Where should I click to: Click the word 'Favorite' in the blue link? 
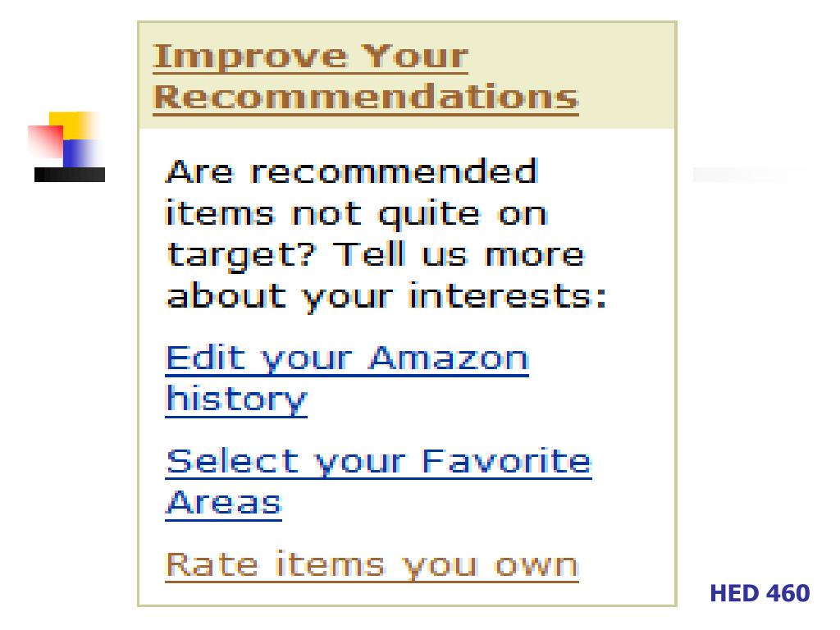(507, 463)
